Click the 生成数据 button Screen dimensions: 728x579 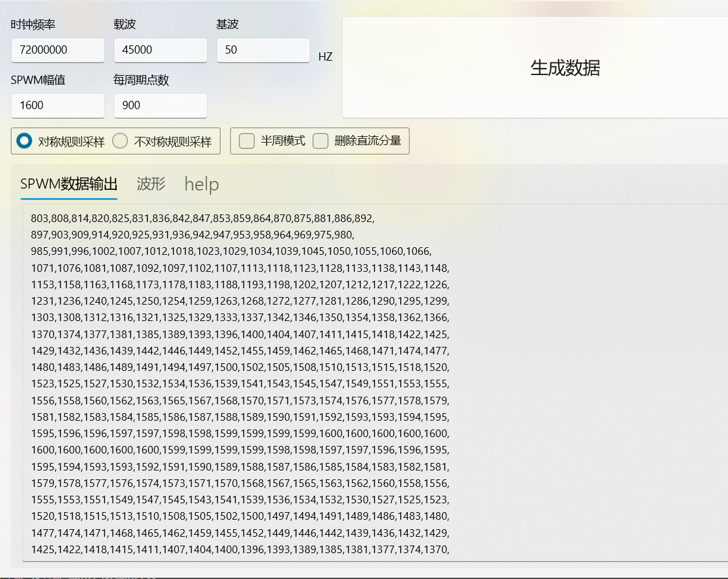535,67
